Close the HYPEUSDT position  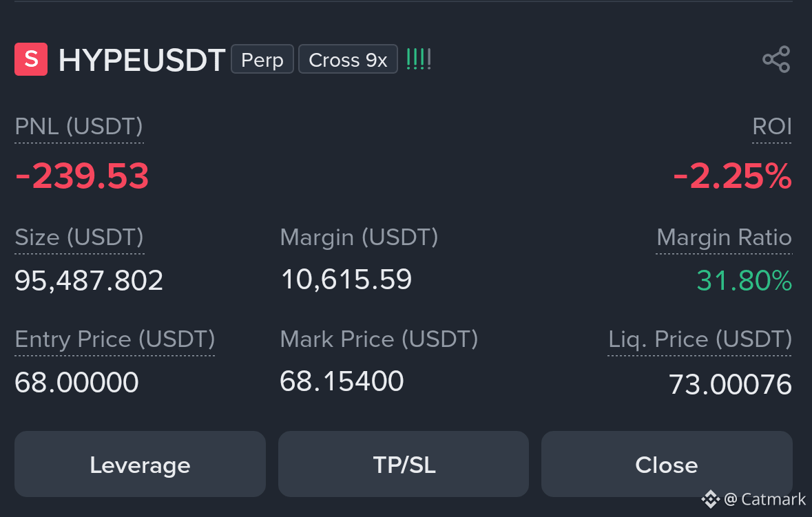pyautogui.click(x=667, y=464)
